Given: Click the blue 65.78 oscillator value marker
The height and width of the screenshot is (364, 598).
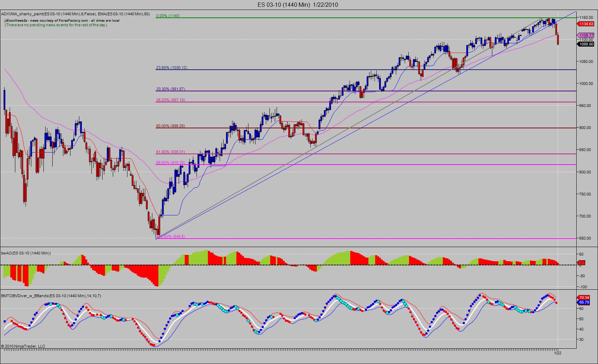Looking at the screenshot, I should point(584,302).
